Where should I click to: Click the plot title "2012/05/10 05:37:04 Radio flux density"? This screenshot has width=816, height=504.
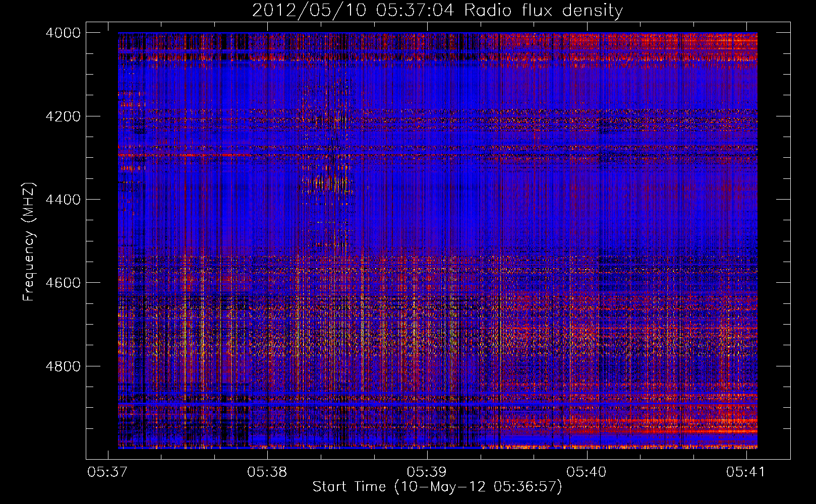437,11
